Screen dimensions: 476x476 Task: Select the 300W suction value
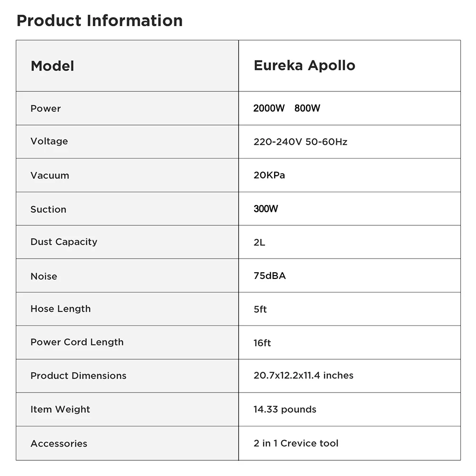coord(266,209)
